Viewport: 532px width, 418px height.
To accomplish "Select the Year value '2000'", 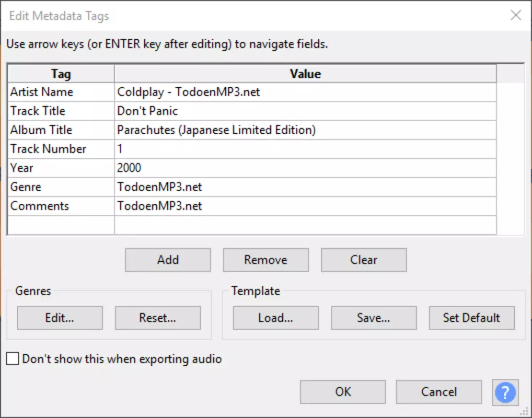I will [x=305, y=168].
